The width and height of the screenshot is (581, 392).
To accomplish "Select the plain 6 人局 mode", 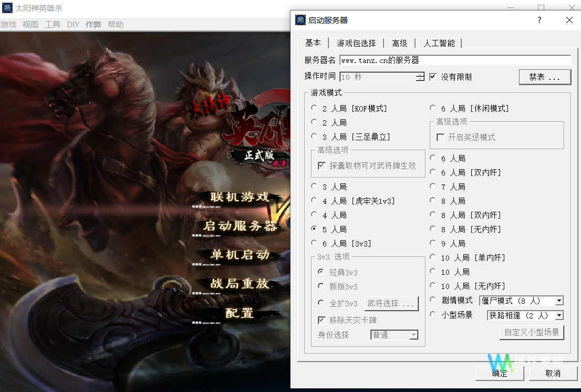I will coord(433,158).
